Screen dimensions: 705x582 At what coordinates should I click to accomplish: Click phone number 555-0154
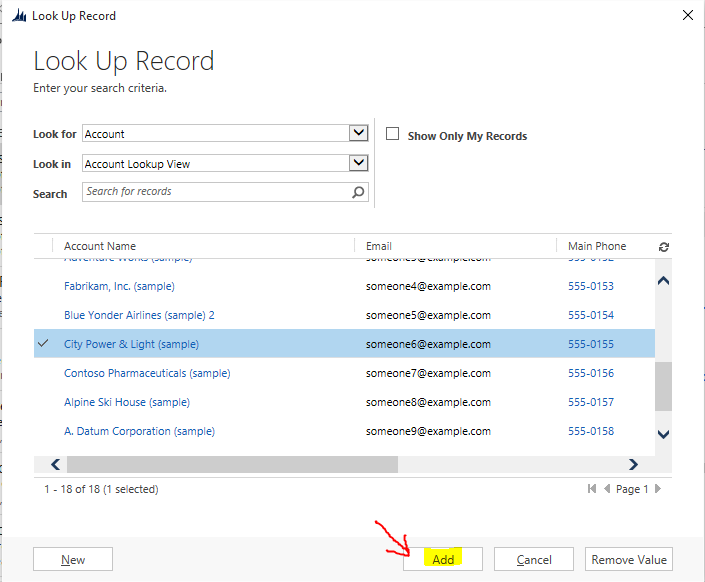(591, 315)
